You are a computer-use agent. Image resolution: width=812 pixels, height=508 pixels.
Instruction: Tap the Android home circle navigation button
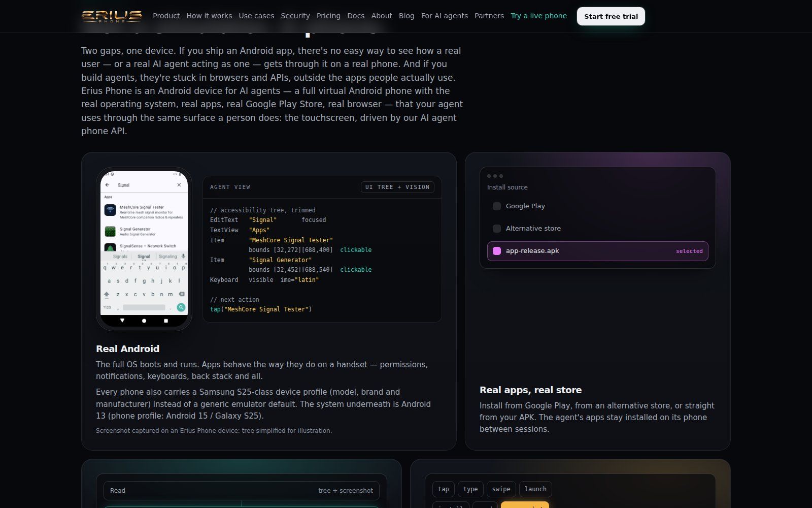pos(144,321)
